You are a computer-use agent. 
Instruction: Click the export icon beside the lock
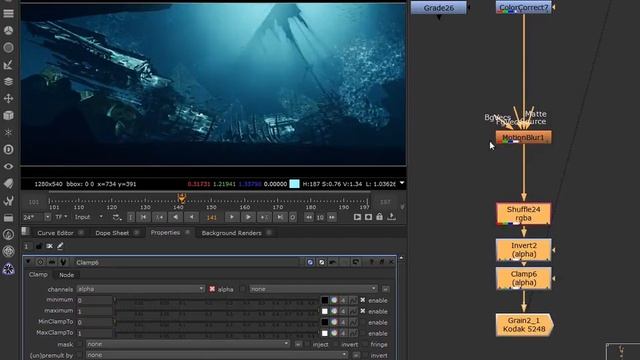(x=391, y=217)
